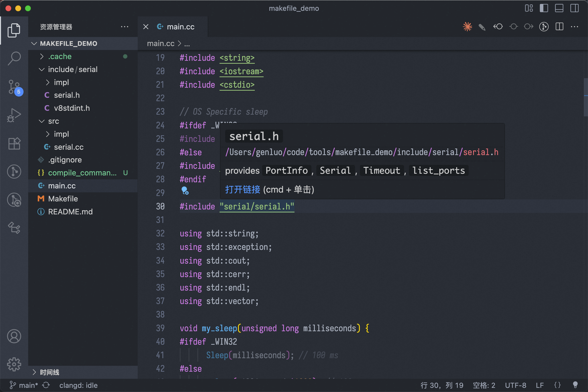Click the editor minimap scrollbar slider

[586, 97]
